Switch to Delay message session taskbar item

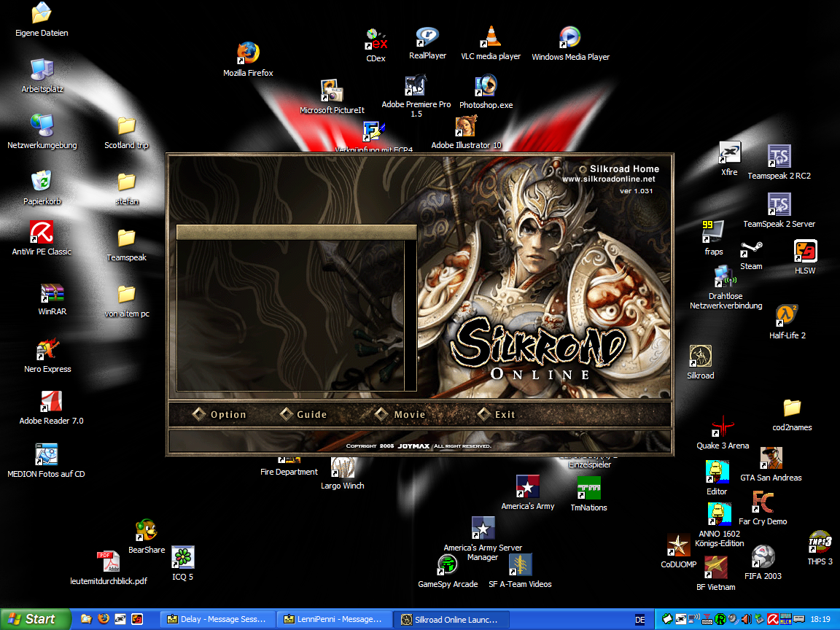tap(218, 619)
